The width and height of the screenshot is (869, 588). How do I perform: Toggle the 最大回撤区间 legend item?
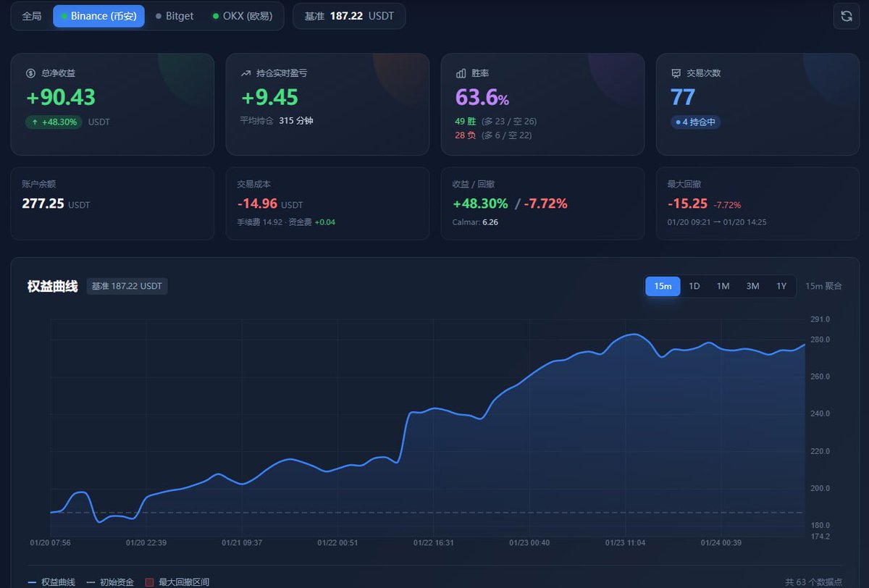coord(177,582)
